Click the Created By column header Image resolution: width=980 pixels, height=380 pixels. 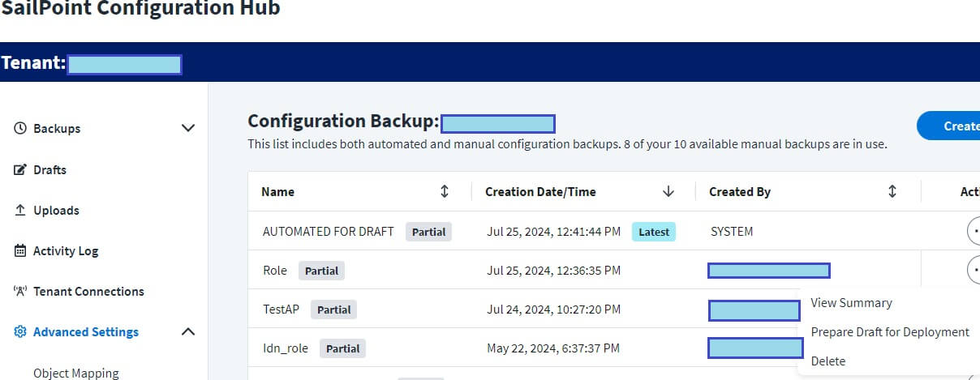point(740,192)
